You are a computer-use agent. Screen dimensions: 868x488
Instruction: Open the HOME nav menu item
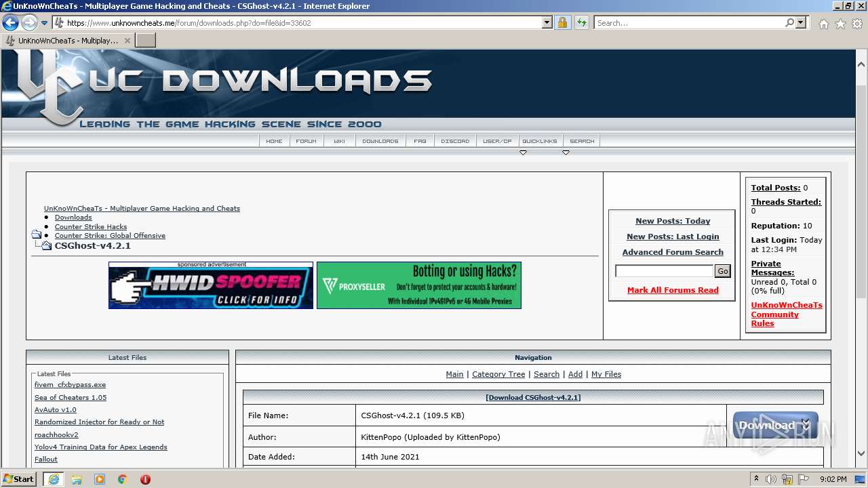pos(274,141)
